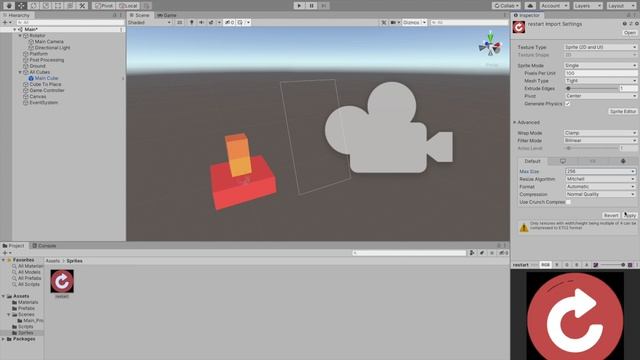Click the Hierarchy create plus button
The image size is (640, 360).
pos(6,22)
